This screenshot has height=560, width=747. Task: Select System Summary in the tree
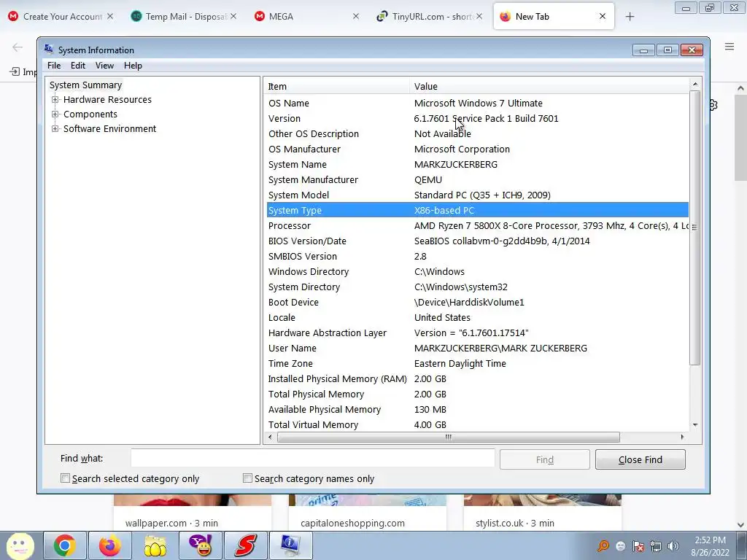click(86, 85)
